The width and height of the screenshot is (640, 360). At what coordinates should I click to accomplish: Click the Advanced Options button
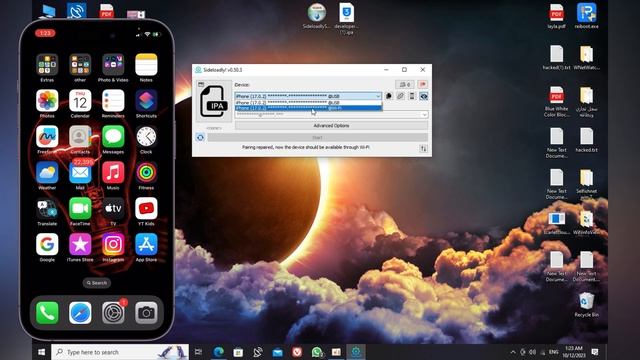tap(331, 126)
